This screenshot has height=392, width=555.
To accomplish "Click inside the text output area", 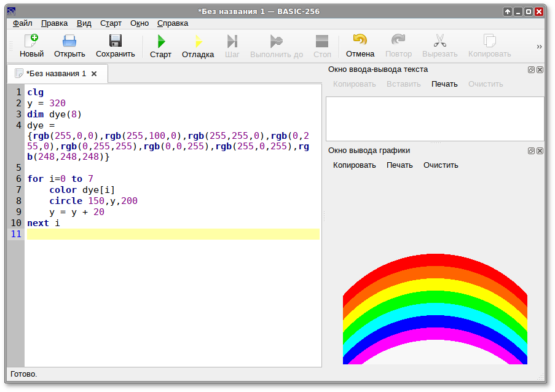I will 435,119.
